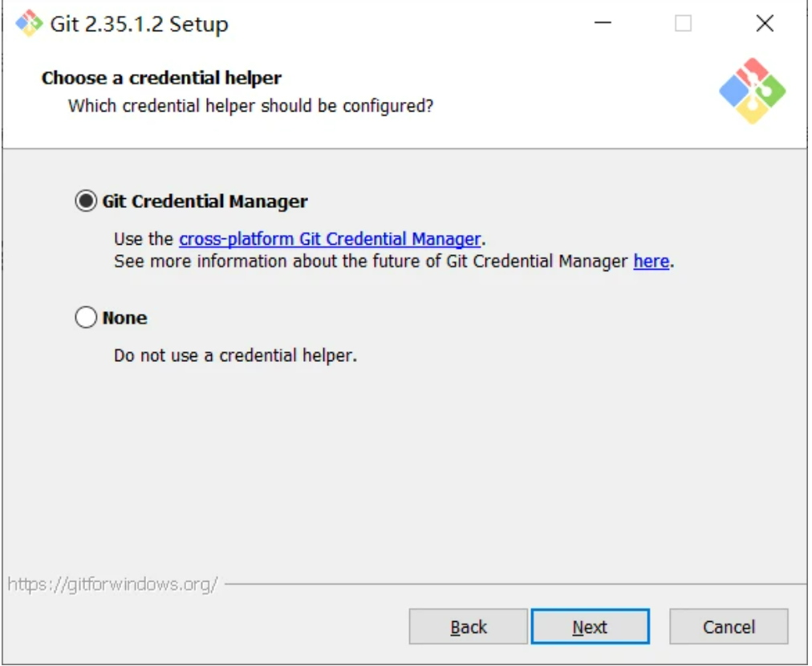Select the None radio button
The image size is (812, 666).
click(85, 319)
